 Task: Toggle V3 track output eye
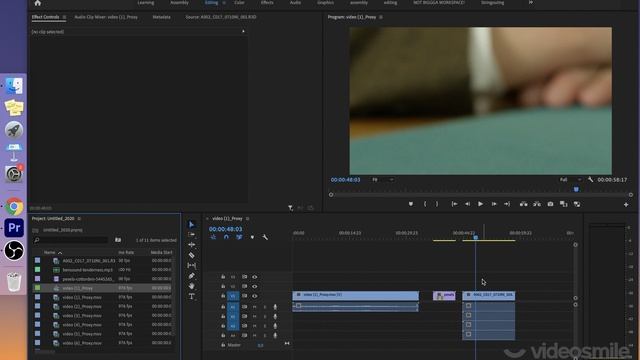[255, 277]
